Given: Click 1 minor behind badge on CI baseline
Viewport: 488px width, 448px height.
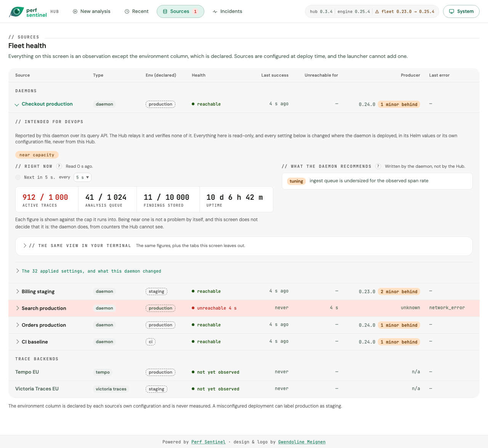Looking at the screenshot, I should tap(399, 342).
